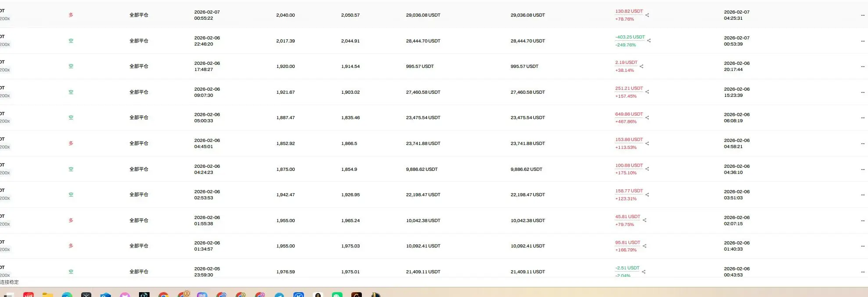
Task: Share the trade with 649.86 USDT profit
Action: pos(647,118)
